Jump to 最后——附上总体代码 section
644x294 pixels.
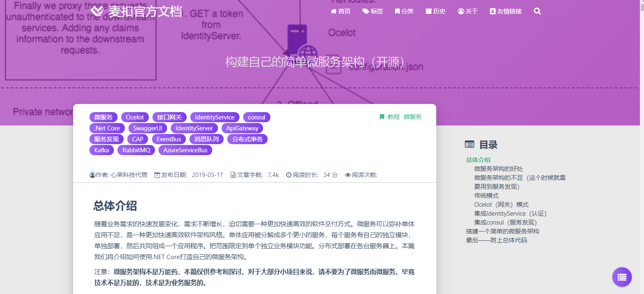click(x=496, y=240)
